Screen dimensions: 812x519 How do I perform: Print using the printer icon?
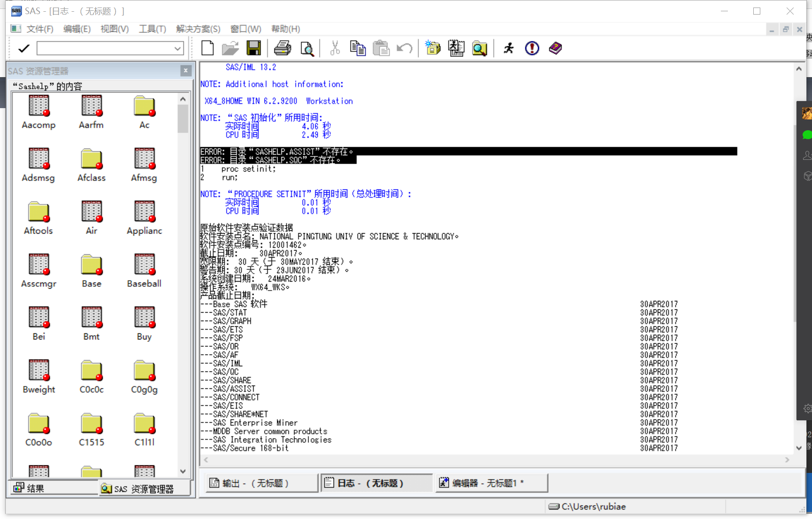point(282,48)
